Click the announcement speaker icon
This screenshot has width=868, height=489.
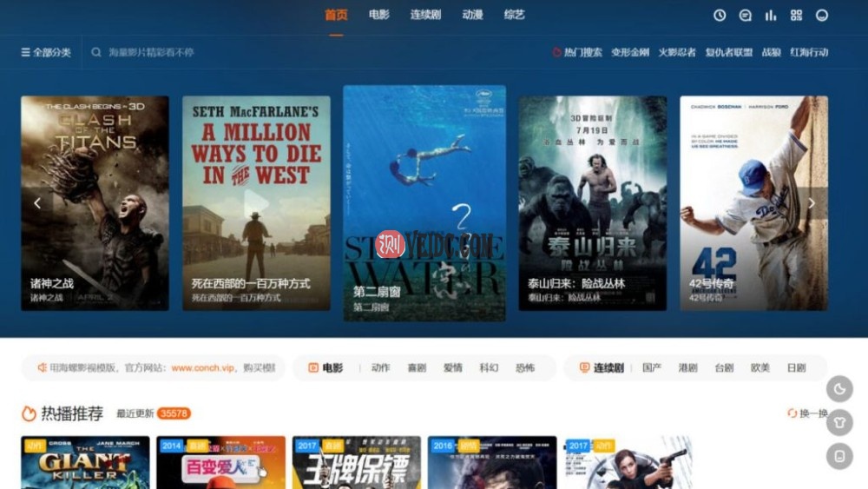pos(42,367)
